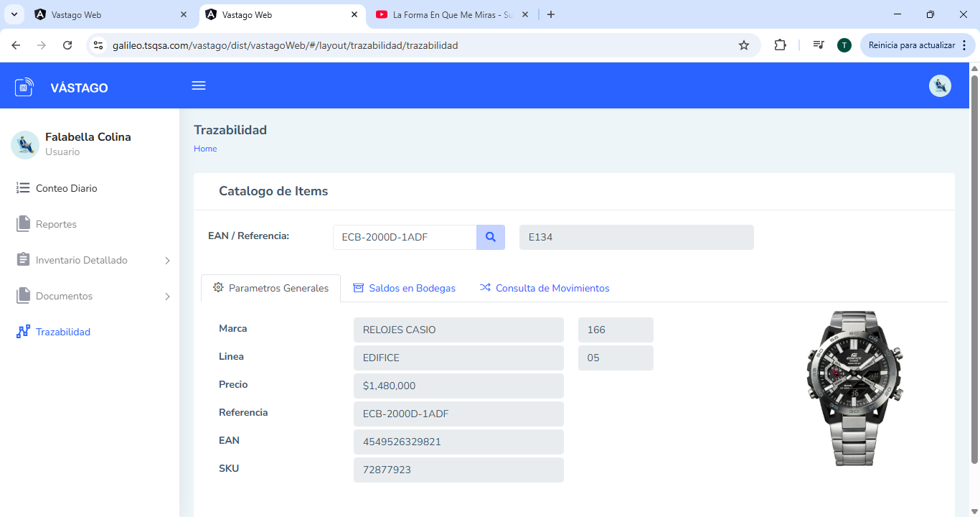Open the media control icon in toolbar

point(819,45)
